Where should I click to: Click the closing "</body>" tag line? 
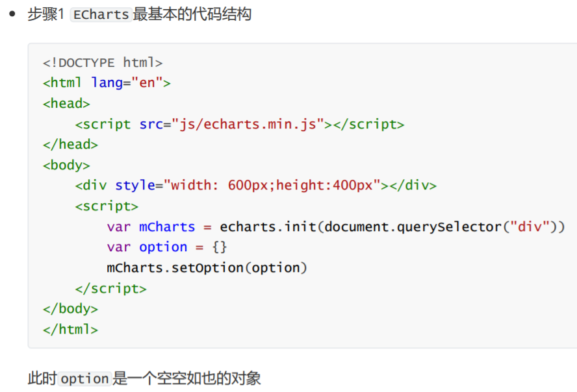pos(71,309)
